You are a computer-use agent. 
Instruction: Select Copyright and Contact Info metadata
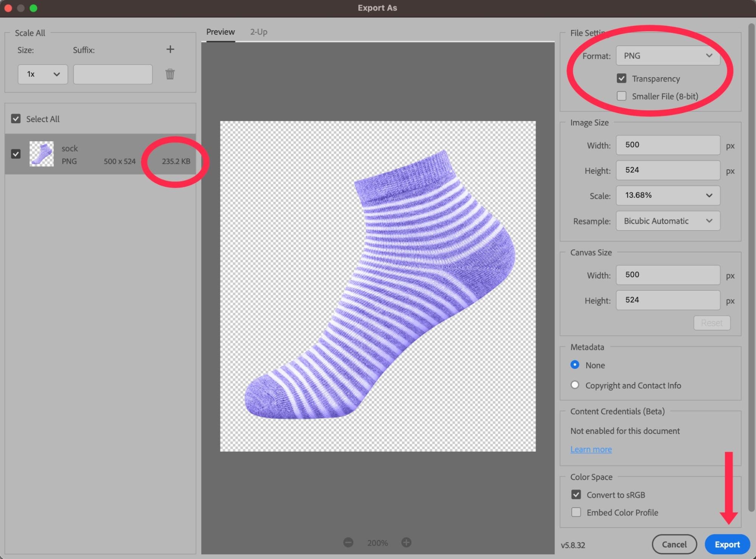pos(575,385)
